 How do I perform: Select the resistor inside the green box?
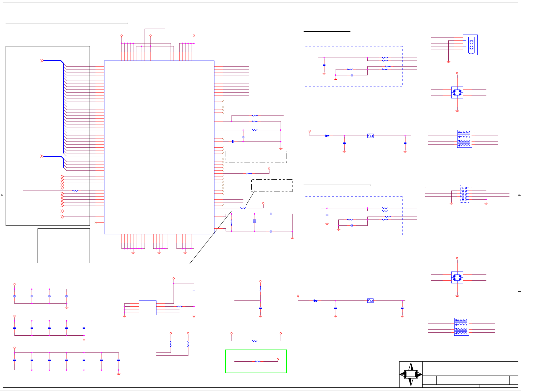coord(258,361)
